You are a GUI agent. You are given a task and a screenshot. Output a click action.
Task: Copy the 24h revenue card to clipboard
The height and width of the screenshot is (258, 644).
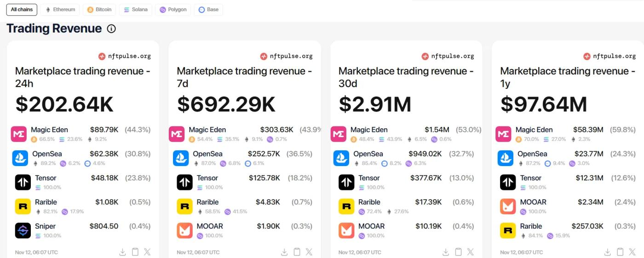135,252
